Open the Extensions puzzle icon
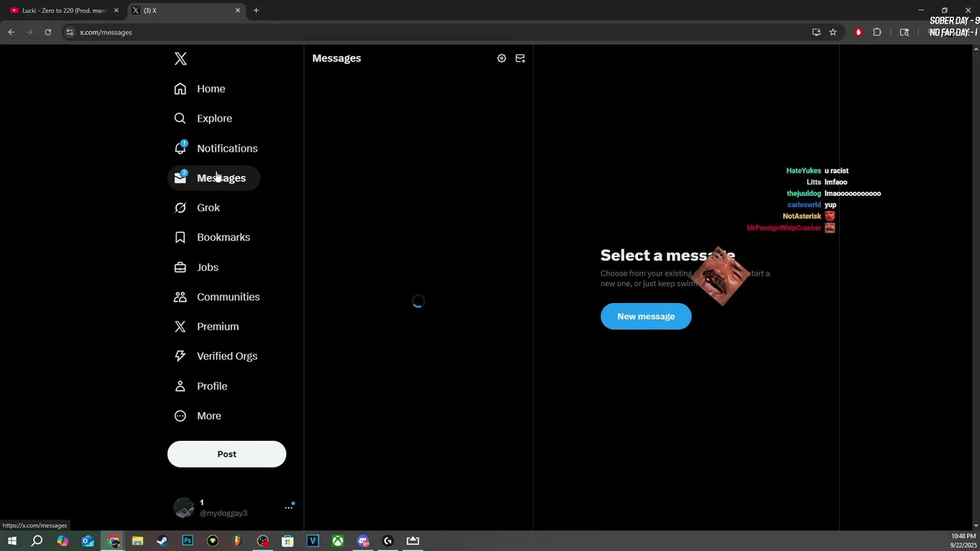 (x=877, y=32)
